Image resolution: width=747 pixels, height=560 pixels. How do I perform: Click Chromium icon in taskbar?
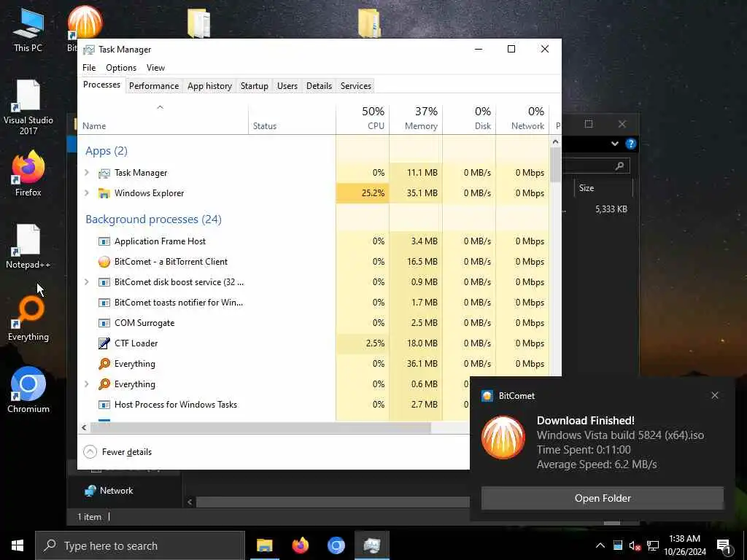click(x=336, y=545)
